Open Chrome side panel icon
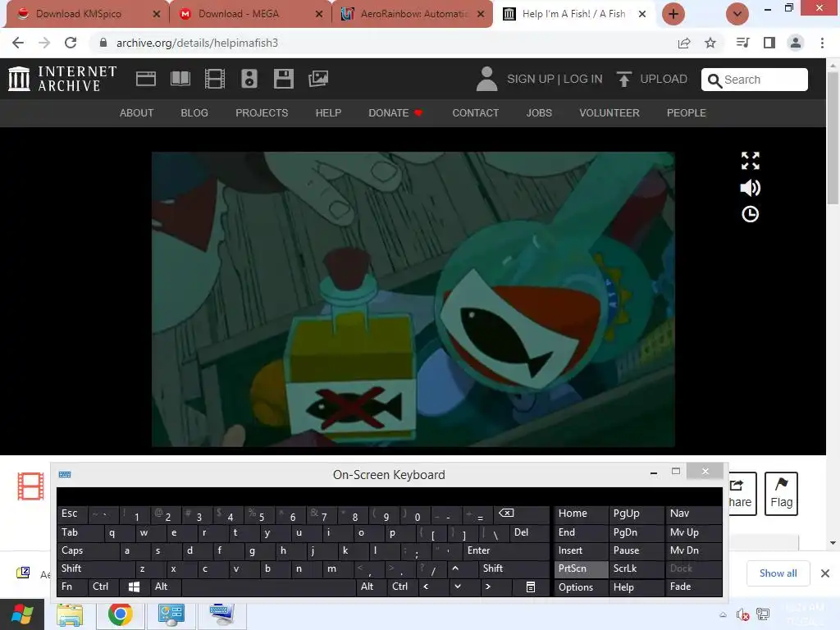This screenshot has width=840, height=630. pos(769,43)
